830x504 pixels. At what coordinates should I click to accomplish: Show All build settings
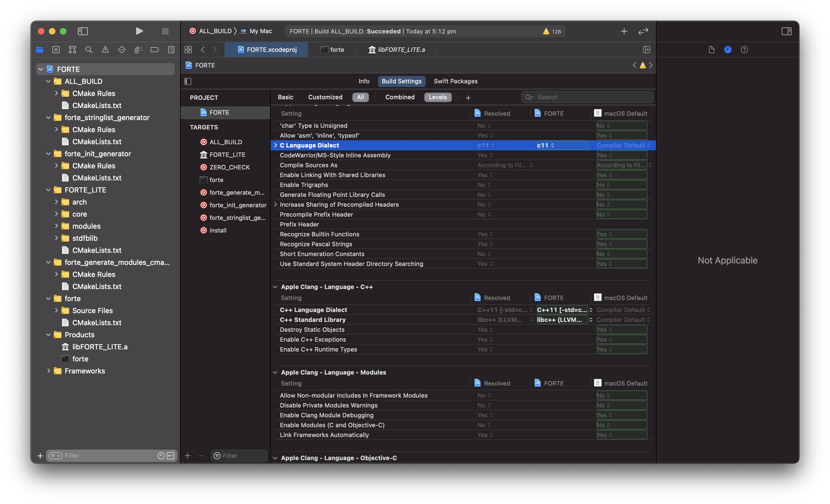360,97
